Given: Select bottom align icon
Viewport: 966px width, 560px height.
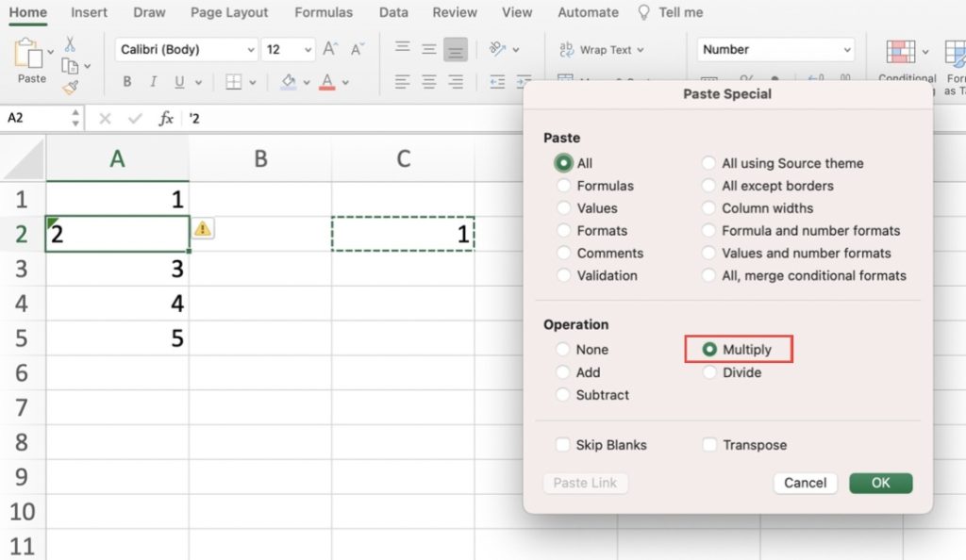Looking at the screenshot, I should (456, 50).
